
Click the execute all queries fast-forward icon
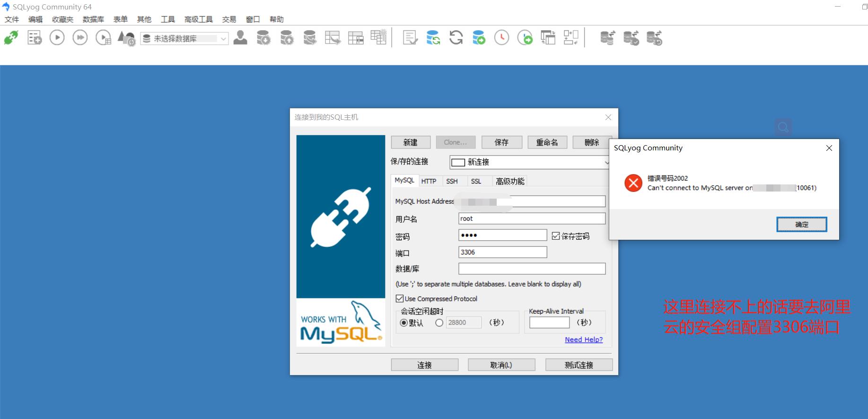(x=80, y=38)
